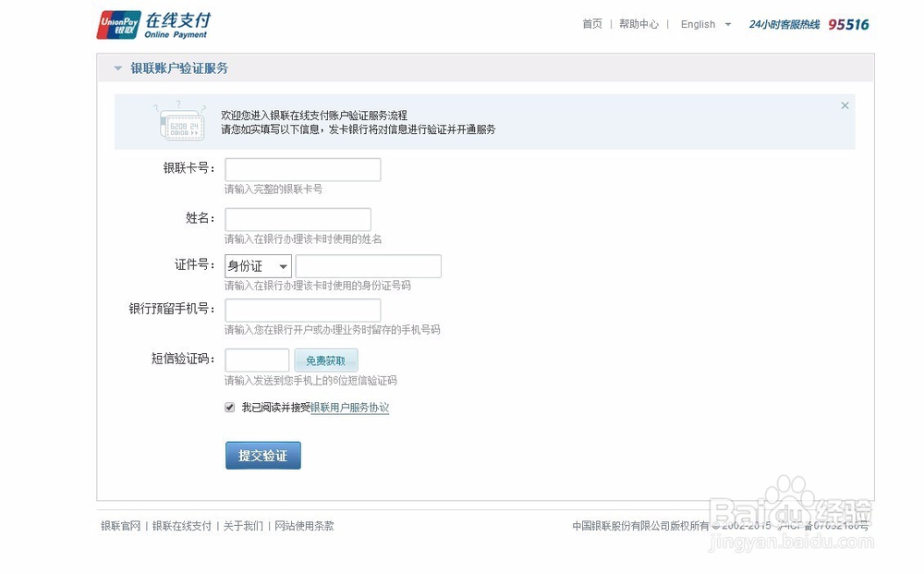Screen dimensions: 924x574
Task: Click the 提交验证 submit button
Action: pos(262,455)
